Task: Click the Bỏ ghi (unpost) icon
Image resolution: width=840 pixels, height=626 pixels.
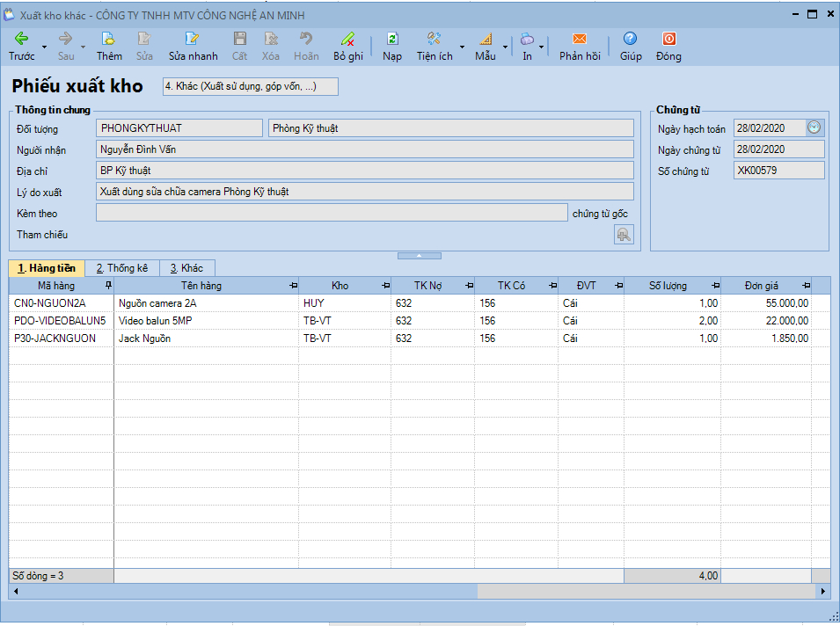Action: pos(347,39)
